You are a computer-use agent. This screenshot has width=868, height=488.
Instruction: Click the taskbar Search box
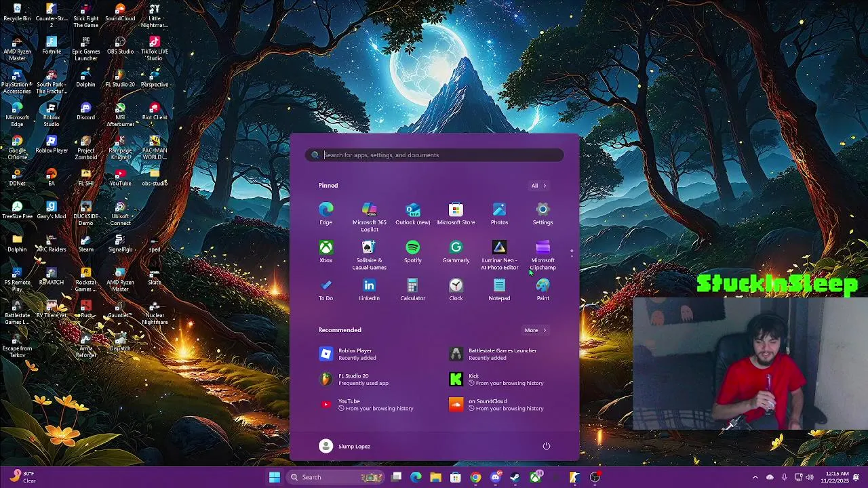pos(336,477)
